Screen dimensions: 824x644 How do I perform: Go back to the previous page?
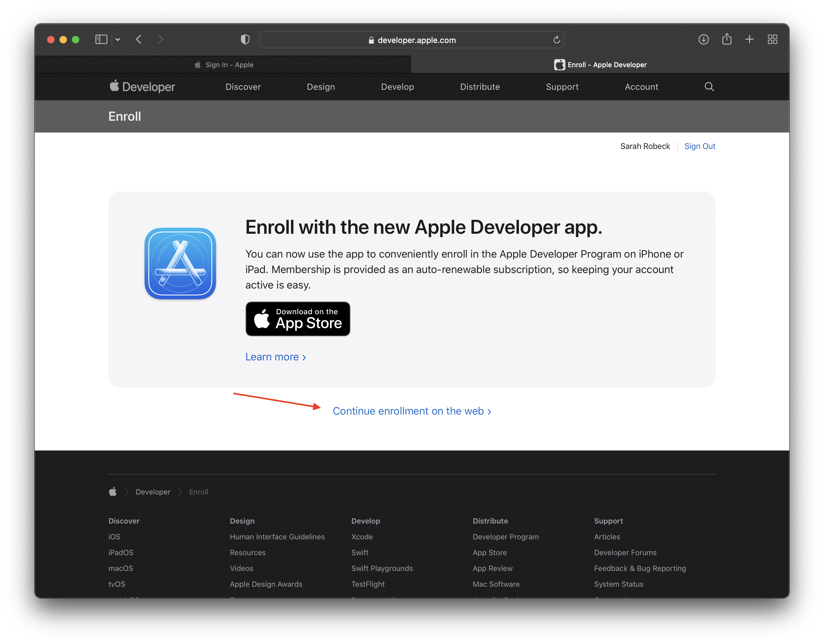coord(139,40)
